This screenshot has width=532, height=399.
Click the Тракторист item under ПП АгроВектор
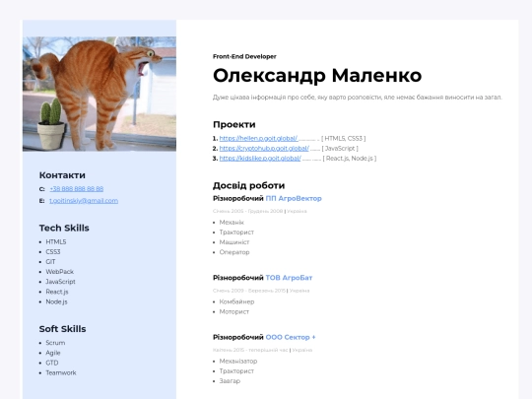236,233
